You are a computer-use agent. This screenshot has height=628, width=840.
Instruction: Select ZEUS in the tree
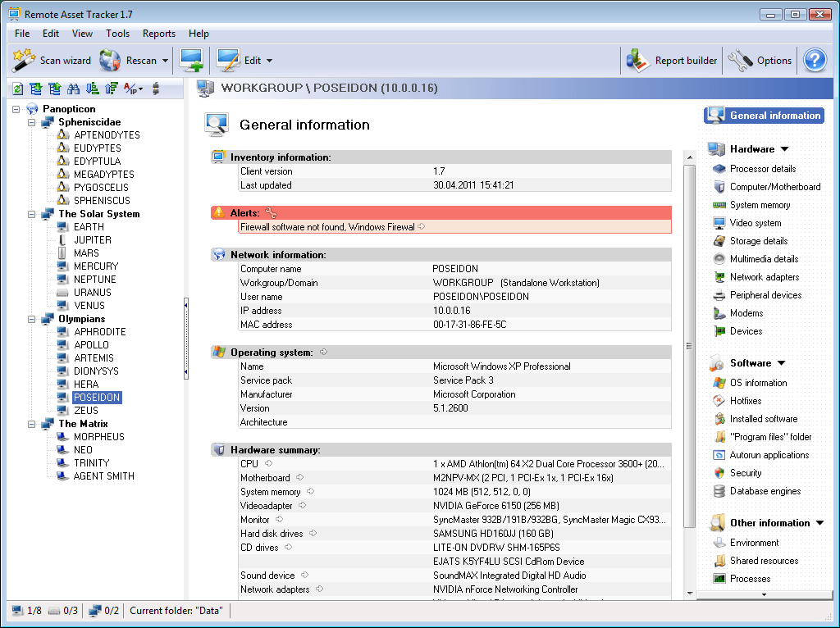(85, 411)
